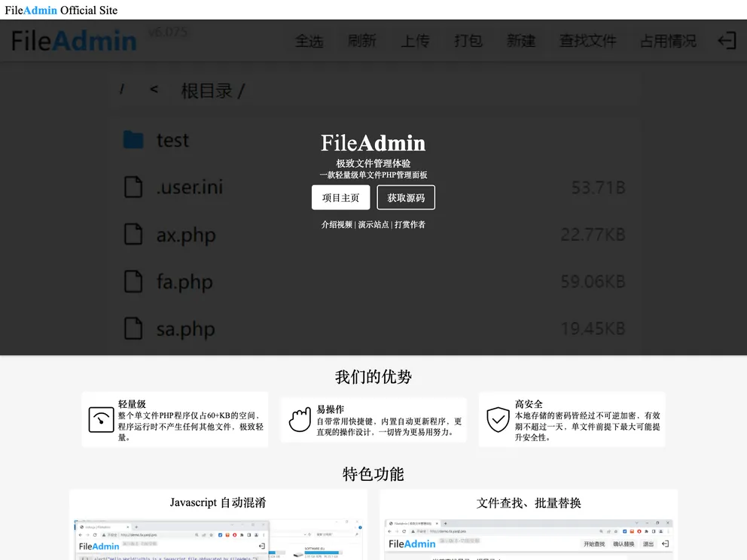Viewport: 747px width, 560px height.
Task: Click 刷新 to refresh file list
Action: pyautogui.click(x=362, y=42)
